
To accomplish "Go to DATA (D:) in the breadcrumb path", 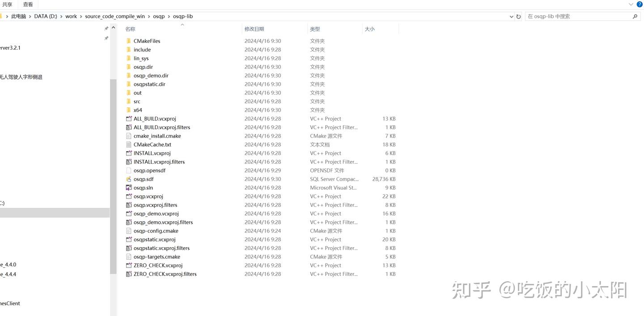I will pyautogui.click(x=45, y=16).
